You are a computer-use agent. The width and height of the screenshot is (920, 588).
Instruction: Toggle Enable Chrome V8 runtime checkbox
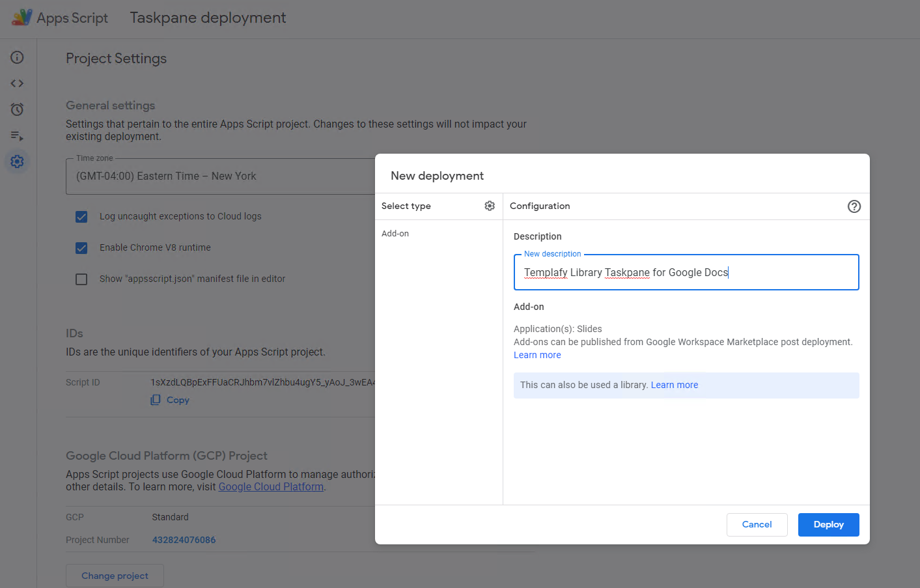[x=81, y=248]
